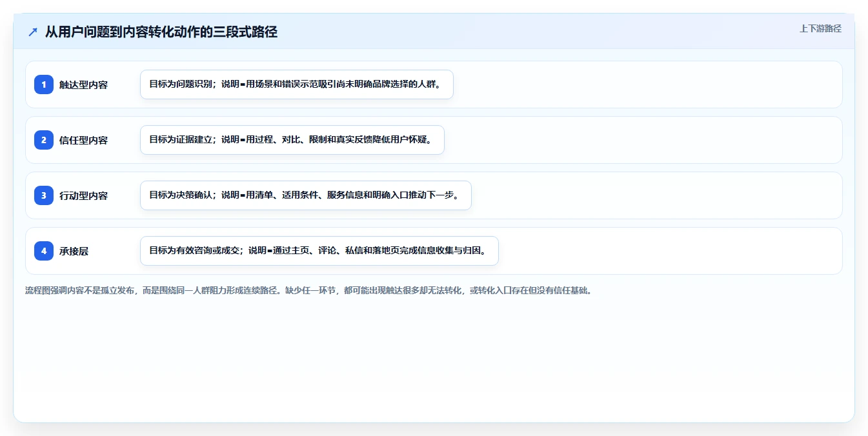Screen dimensions: 868x436
Task: Click the step number 4 badge
Action: coord(44,251)
